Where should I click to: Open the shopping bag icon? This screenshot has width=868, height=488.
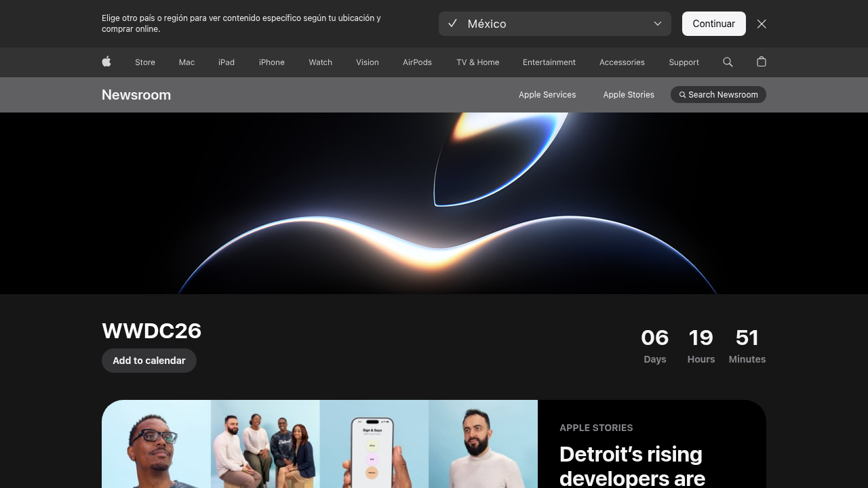click(x=762, y=62)
